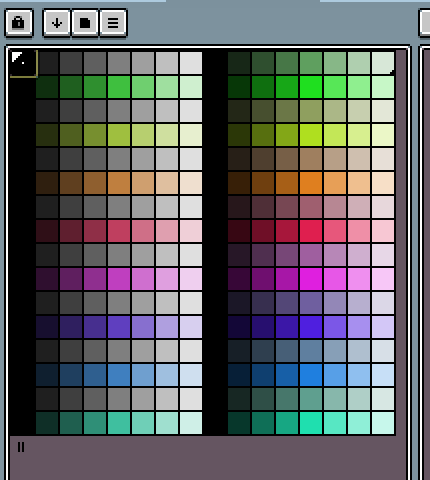
Task: Select the most vivid turquoise swatch
Action: [x=311, y=423]
